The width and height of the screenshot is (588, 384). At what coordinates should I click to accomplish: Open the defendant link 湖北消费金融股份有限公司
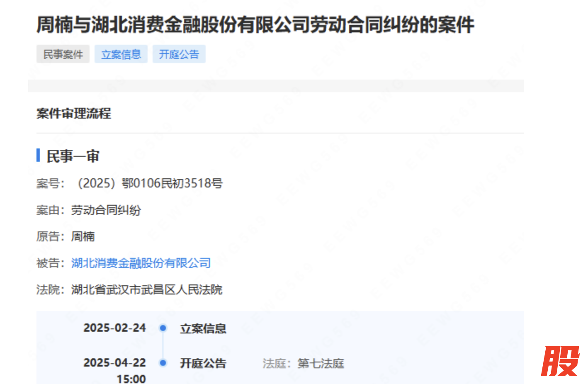click(x=141, y=263)
